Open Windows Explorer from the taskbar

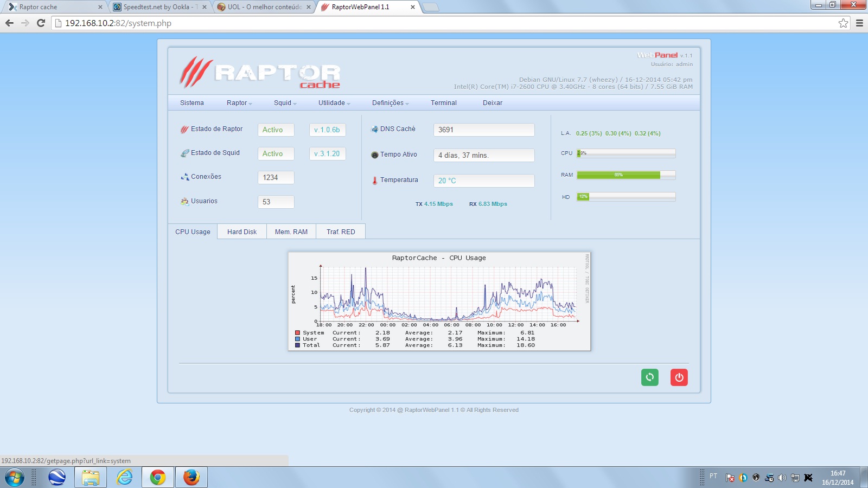[91, 478]
